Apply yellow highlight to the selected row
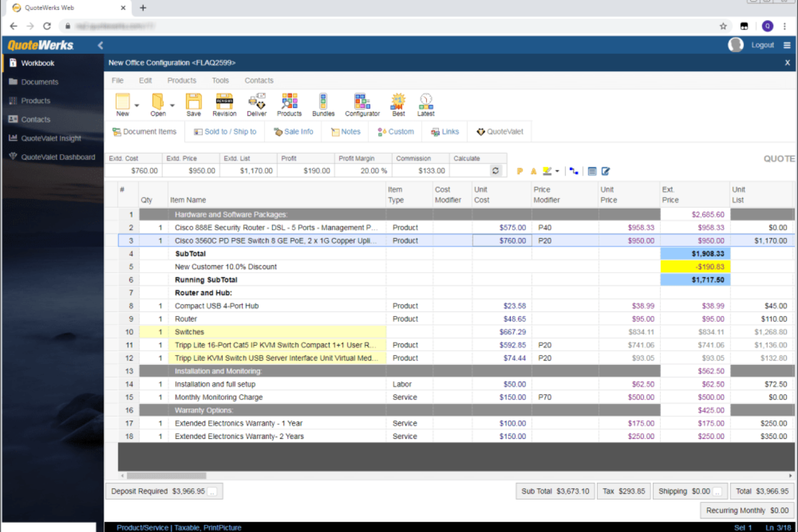The width and height of the screenshot is (798, 532). (x=546, y=170)
